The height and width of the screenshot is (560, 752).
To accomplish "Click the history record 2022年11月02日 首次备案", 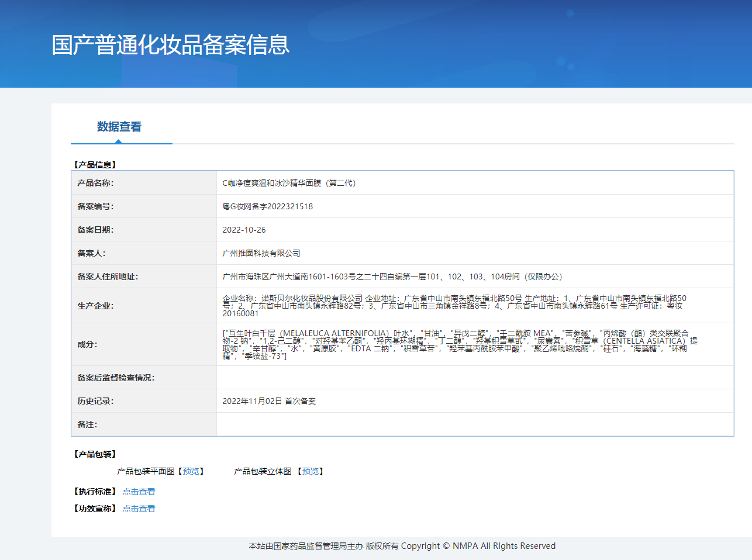I will (x=269, y=401).
